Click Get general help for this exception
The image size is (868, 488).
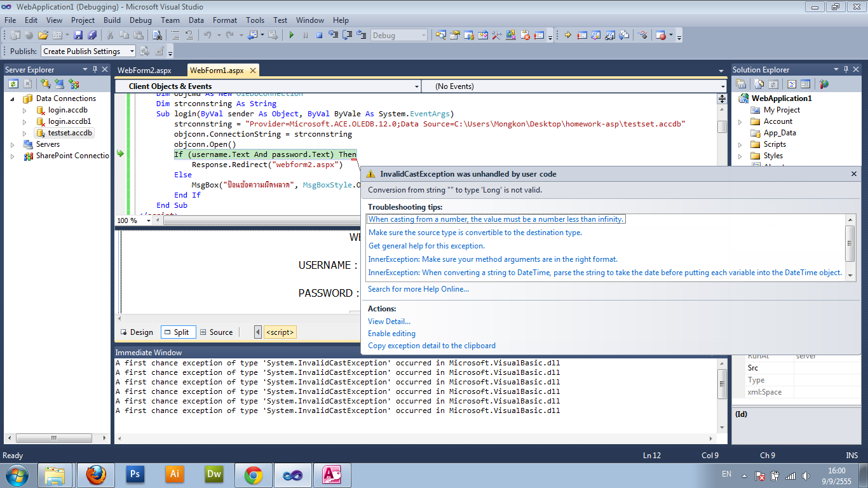coord(426,246)
